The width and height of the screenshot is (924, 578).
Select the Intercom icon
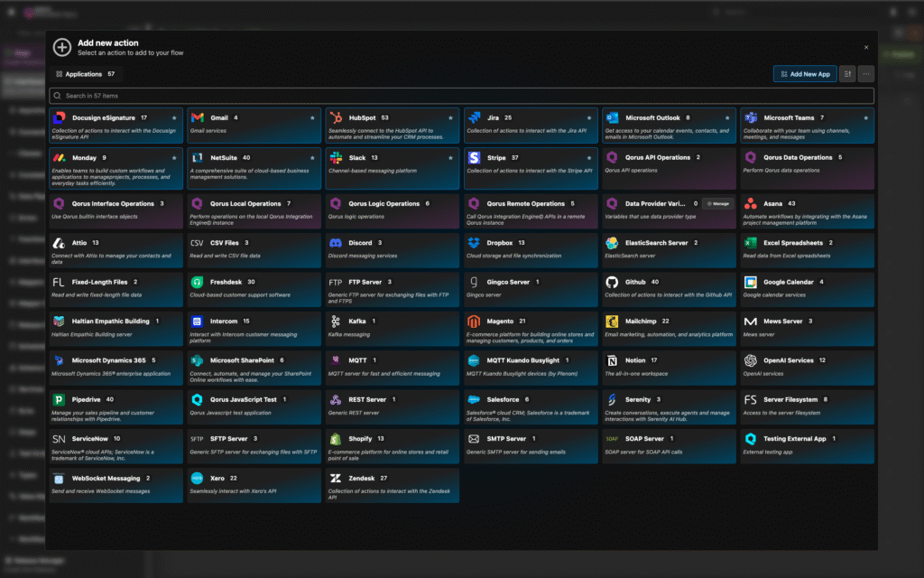198,322
